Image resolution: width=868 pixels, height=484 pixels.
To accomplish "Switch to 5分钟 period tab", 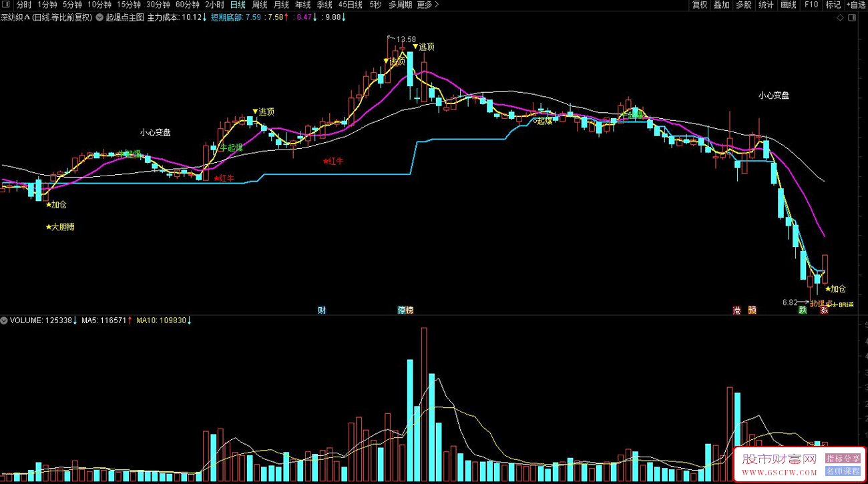I will pos(73,5).
